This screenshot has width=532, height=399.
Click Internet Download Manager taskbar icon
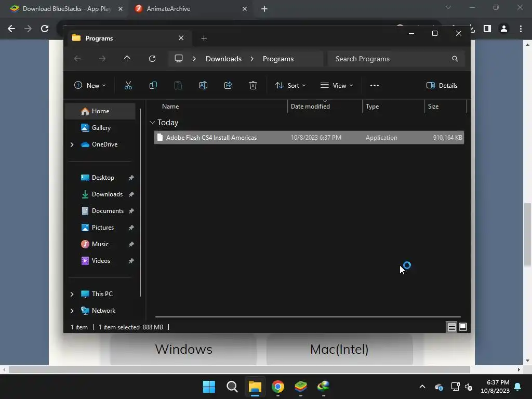click(324, 387)
